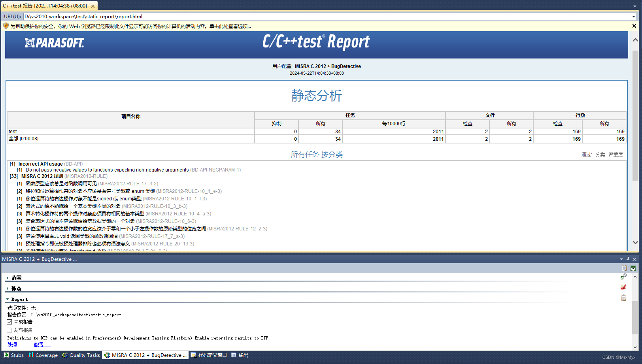Click the Incorrect API usage category row
This screenshot has width=642, height=364.
(46, 164)
